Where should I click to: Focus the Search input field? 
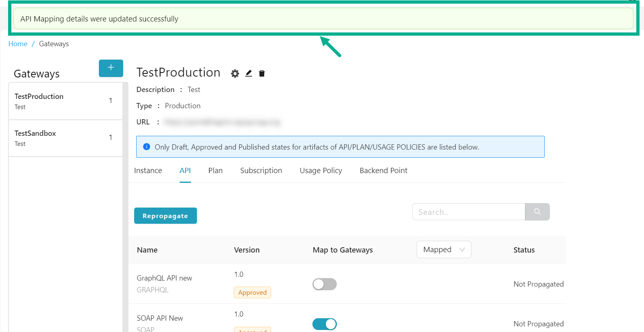point(468,212)
